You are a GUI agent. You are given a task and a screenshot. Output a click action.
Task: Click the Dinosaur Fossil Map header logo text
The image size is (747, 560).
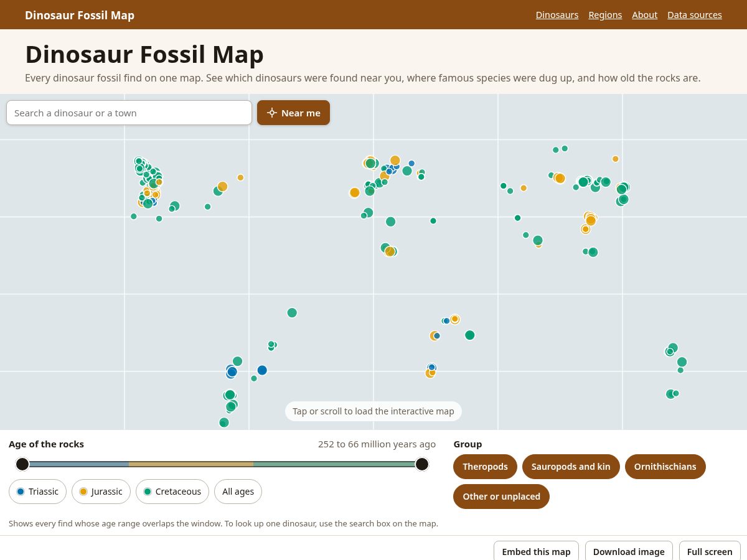tap(80, 15)
